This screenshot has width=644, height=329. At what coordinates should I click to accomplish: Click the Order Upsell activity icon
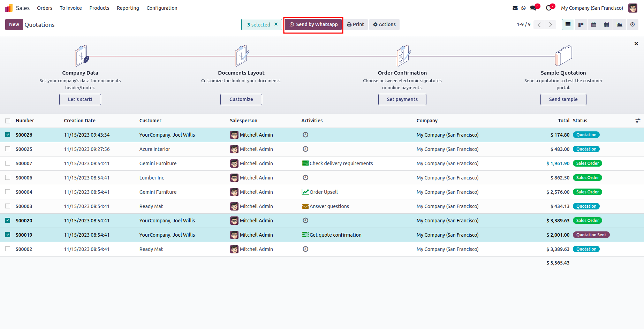tap(305, 192)
